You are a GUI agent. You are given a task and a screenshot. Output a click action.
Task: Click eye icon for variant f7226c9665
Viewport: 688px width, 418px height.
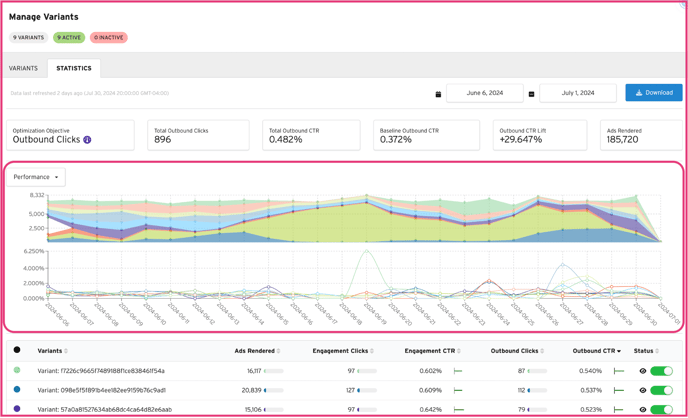click(x=643, y=371)
